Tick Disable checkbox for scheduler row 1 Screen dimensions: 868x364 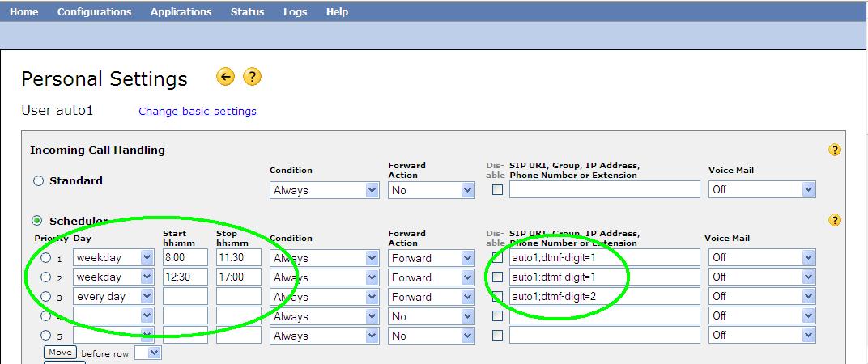(497, 258)
